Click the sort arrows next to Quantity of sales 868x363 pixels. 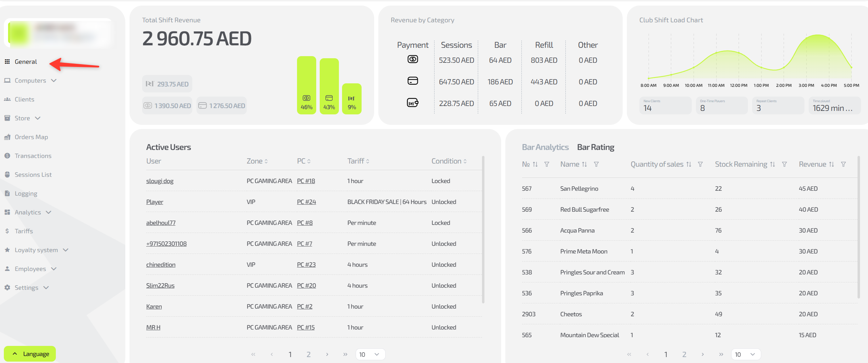coord(689,164)
